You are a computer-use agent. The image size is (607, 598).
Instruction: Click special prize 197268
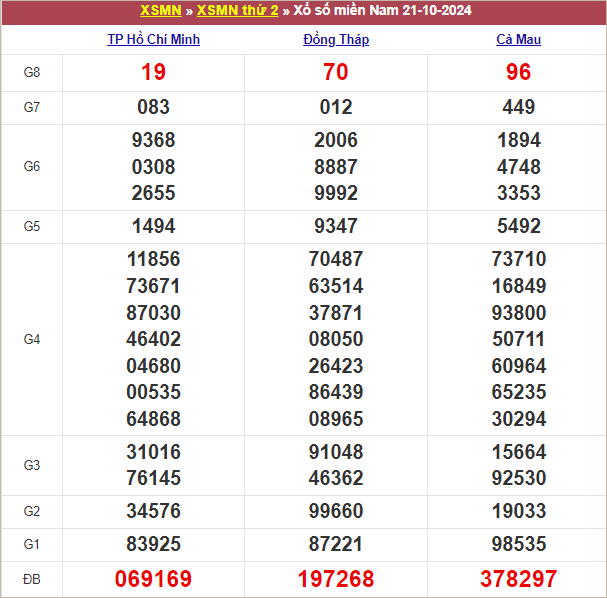pyautogui.click(x=336, y=579)
